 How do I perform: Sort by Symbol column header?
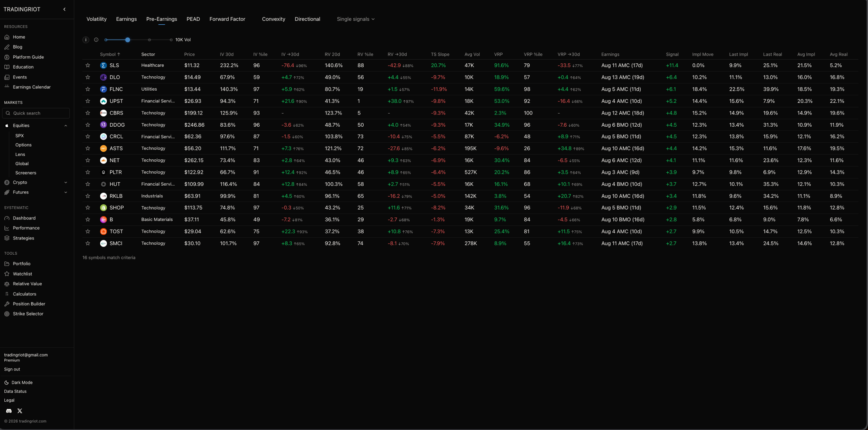click(x=110, y=55)
